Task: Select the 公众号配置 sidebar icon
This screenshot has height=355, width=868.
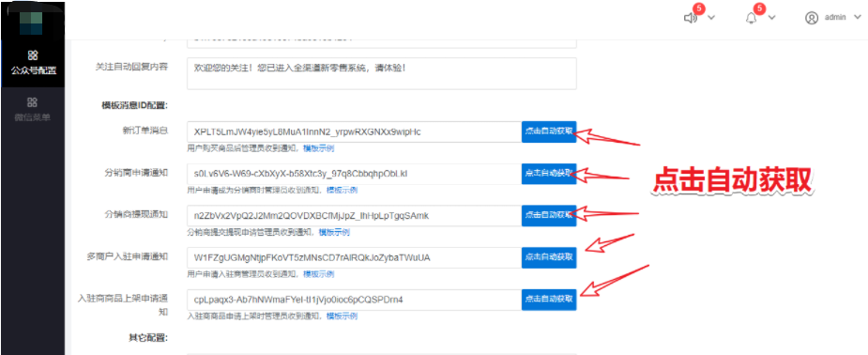Action: (x=33, y=54)
